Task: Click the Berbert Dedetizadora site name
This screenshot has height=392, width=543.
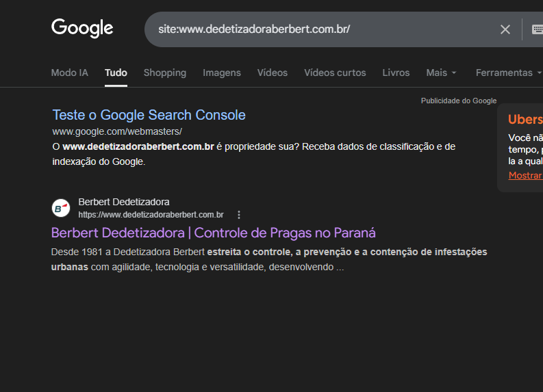Action: tap(124, 202)
